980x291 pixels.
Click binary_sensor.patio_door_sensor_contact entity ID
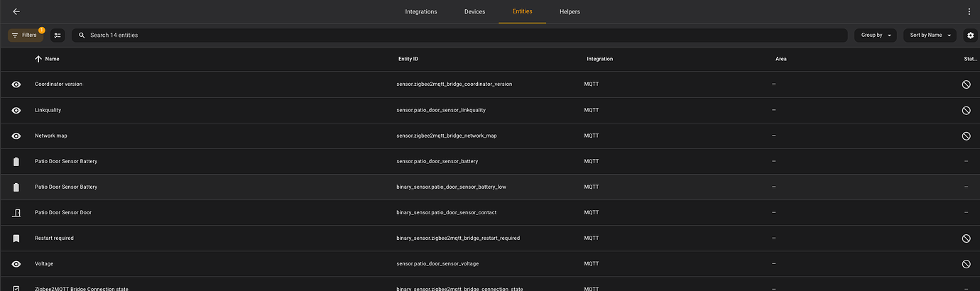pyautogui.click(x=446, y=212)
